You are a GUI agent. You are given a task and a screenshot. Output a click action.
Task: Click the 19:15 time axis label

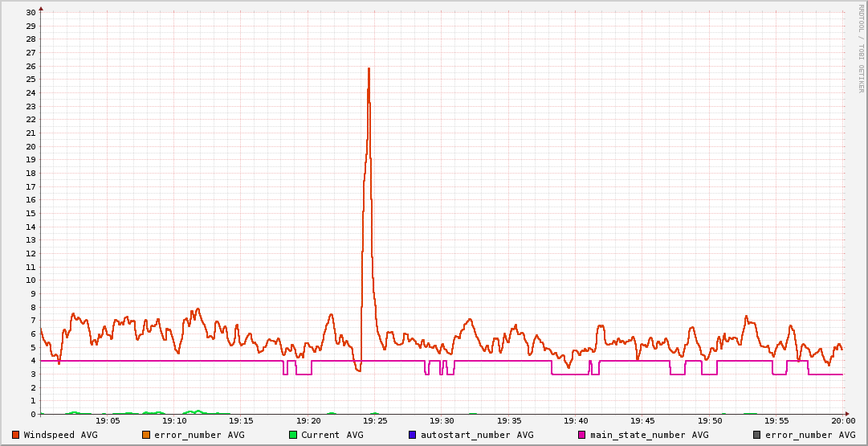click(241, 420)
